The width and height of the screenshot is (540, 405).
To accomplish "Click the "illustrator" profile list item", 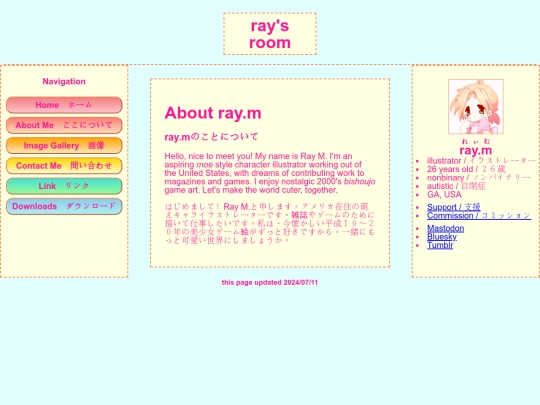I will pyautogui.click(x=481, y=161).
